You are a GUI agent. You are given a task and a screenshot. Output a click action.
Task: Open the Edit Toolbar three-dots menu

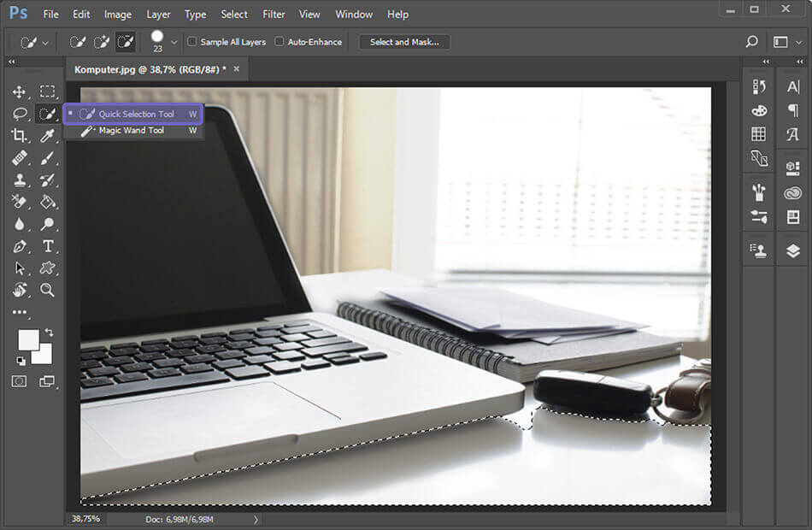[19, 312]
